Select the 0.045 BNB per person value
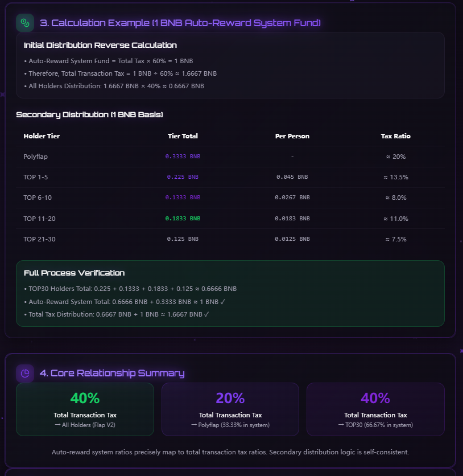Viewport: 463px width, 476px height. point(292,177)
